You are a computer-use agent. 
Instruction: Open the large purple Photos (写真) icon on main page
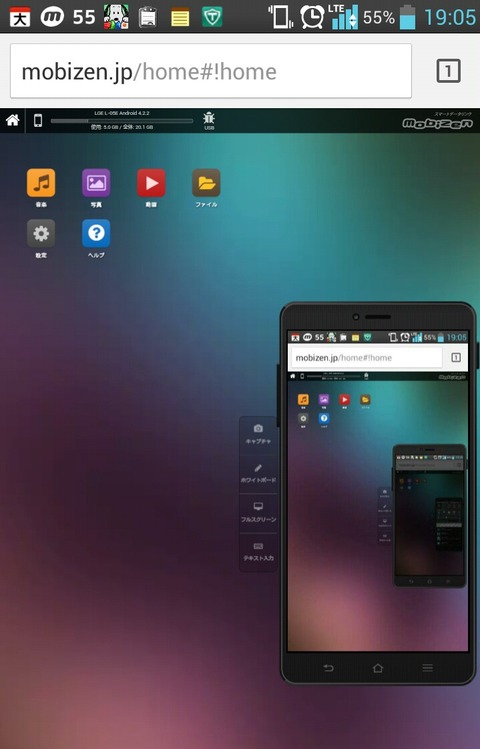(96, 182)
